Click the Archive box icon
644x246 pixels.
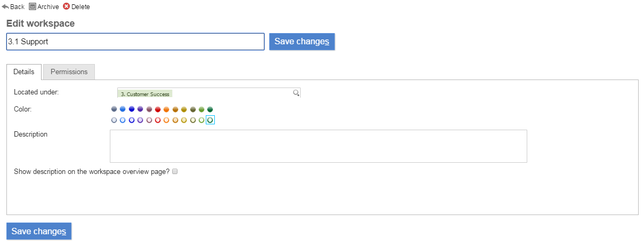tap(33, 7)
